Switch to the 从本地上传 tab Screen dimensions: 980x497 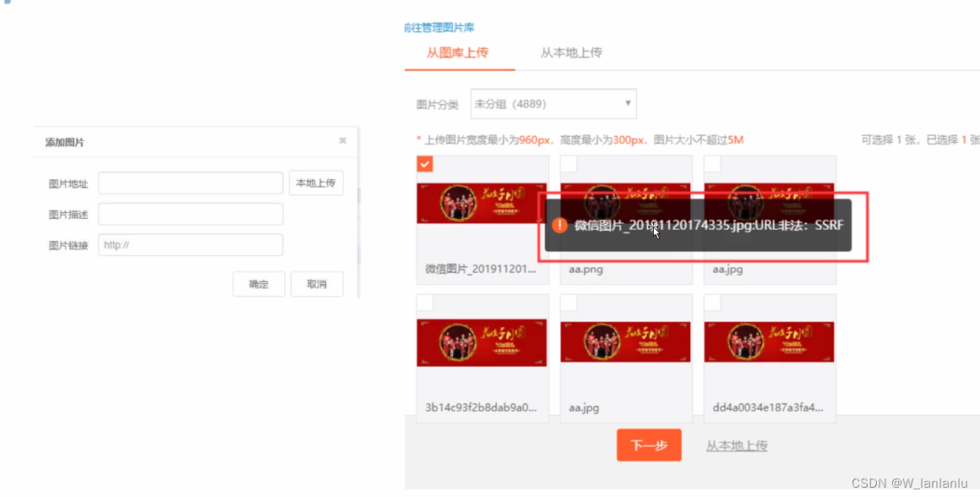click(571, 52)
